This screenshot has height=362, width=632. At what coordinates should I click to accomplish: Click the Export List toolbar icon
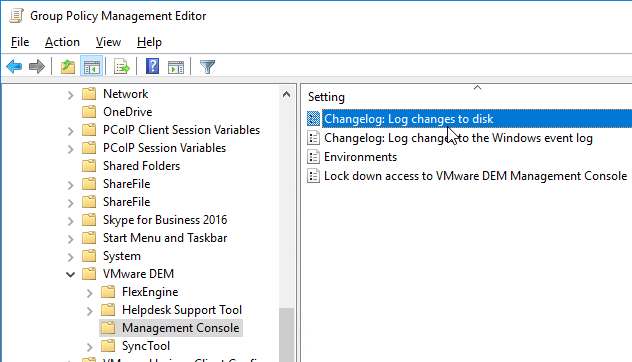[122, 67]
